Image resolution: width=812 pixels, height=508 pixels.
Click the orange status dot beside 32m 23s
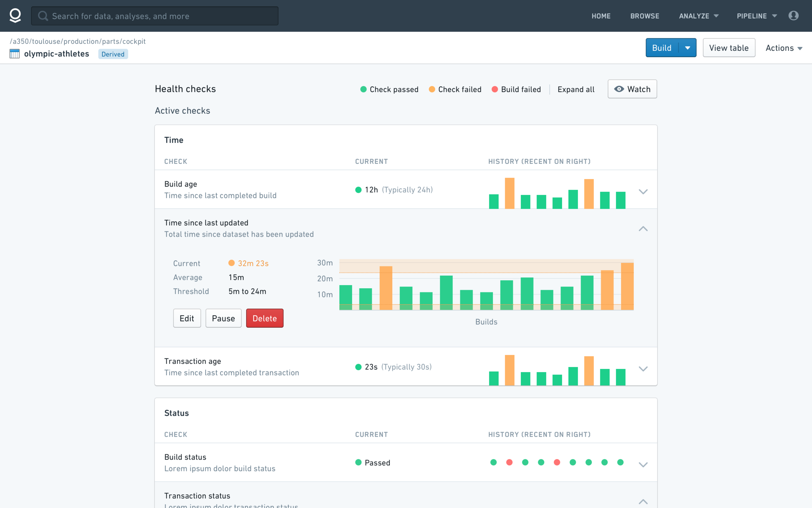[231, 263]
